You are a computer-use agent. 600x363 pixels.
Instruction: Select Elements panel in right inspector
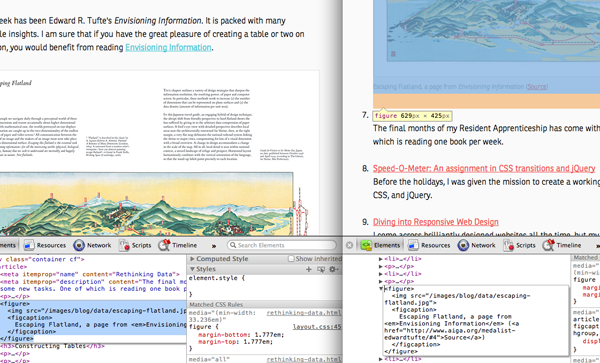pyautogui.click(x=380, y=245)
